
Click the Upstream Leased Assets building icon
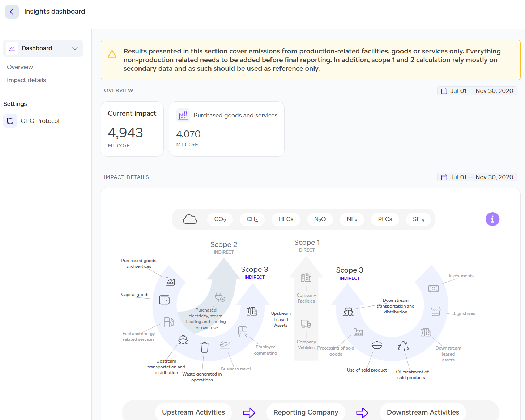coord(252,311)
